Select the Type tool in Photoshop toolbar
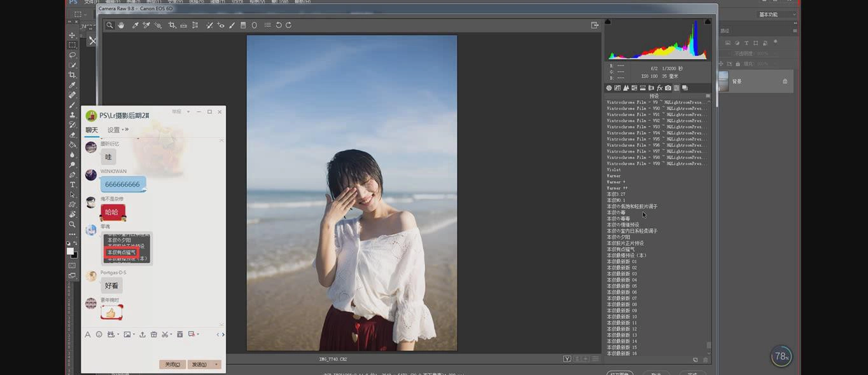The height and width of the screenshot is (375, 868). click(x=73, y=184)
